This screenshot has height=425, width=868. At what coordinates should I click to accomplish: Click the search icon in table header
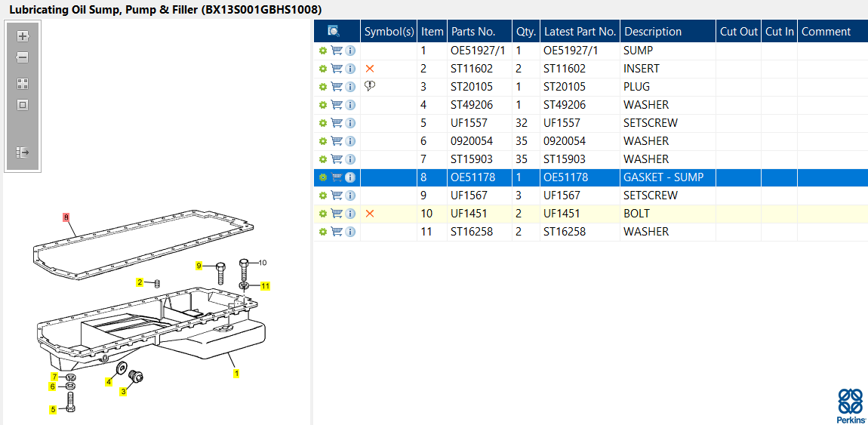point(334,31)
